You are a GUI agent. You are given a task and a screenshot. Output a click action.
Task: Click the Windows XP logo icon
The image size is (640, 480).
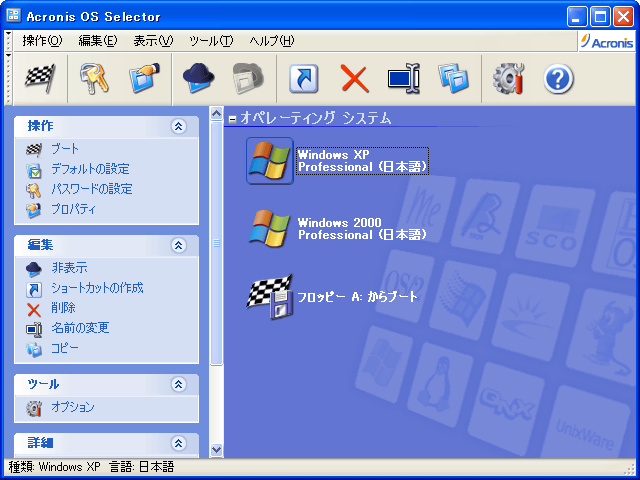[x=269, y=161]
